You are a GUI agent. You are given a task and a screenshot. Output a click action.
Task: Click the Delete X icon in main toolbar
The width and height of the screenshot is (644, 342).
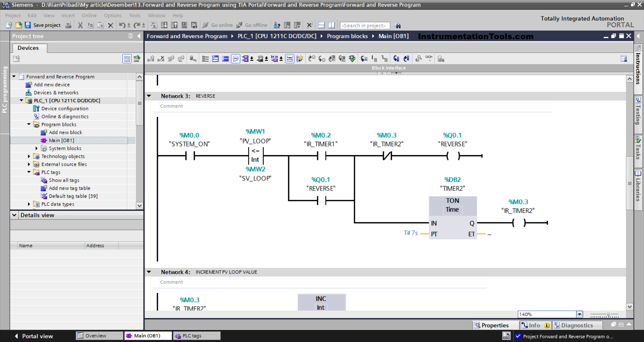[110, 25]
